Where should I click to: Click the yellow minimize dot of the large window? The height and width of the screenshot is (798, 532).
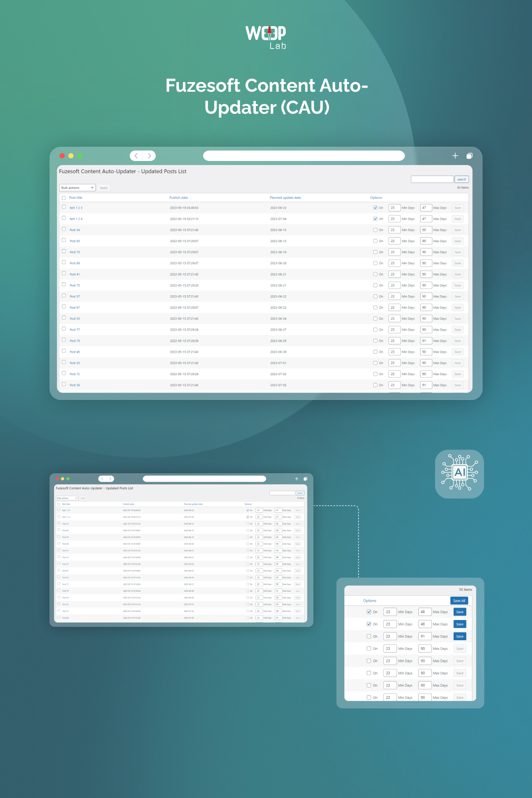tap(71, 156)
